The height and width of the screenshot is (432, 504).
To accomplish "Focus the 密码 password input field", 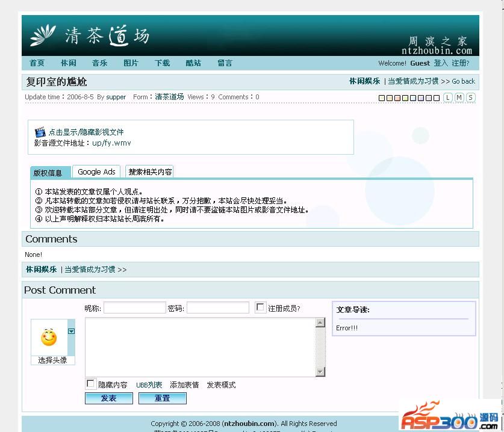I will [218, 307].
